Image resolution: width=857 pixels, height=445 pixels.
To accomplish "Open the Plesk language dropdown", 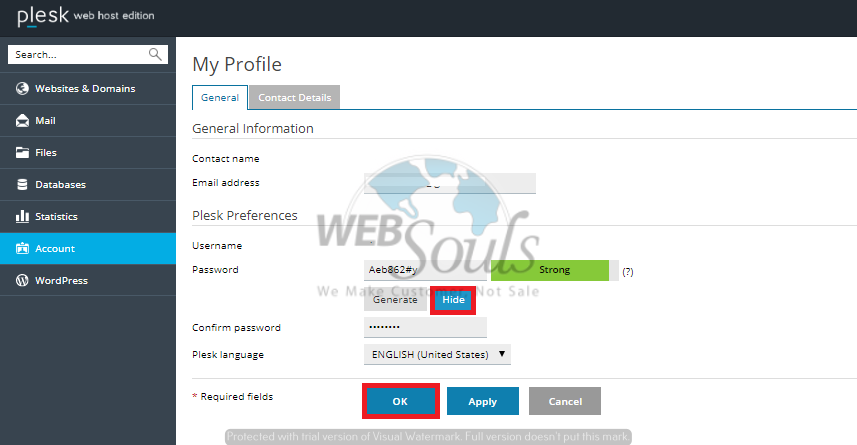I will coord(437,354).
